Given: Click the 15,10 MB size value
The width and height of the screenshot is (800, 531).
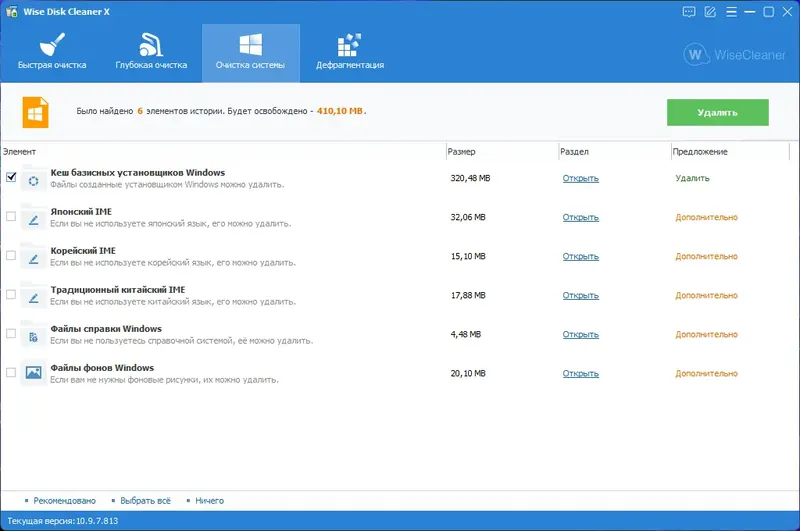Looking at the screenshot, I should pos(468,257).
